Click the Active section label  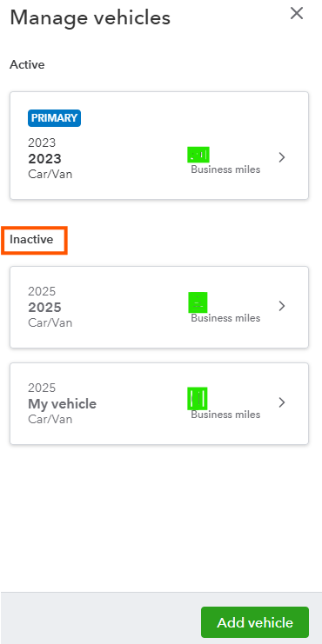(x=27, y=64)
